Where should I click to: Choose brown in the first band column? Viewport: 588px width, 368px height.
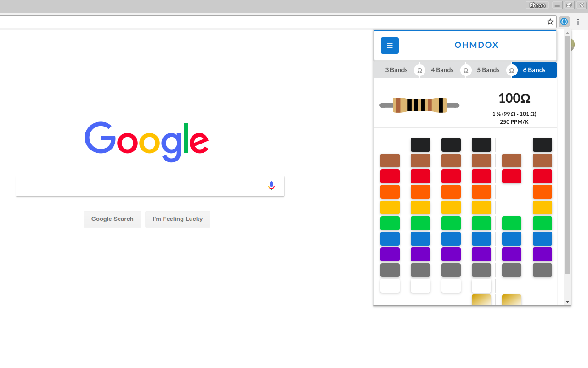click(x=390, y=161)
